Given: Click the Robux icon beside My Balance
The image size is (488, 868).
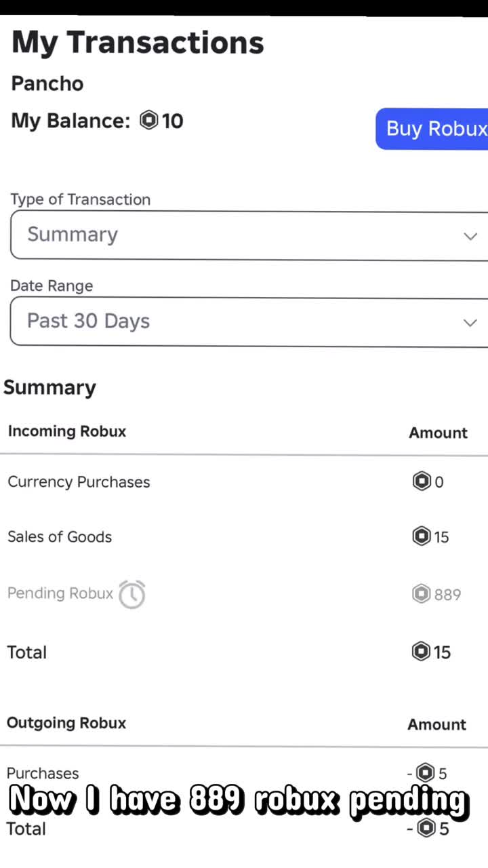Looking at the screenshot, I should point(149,121).
